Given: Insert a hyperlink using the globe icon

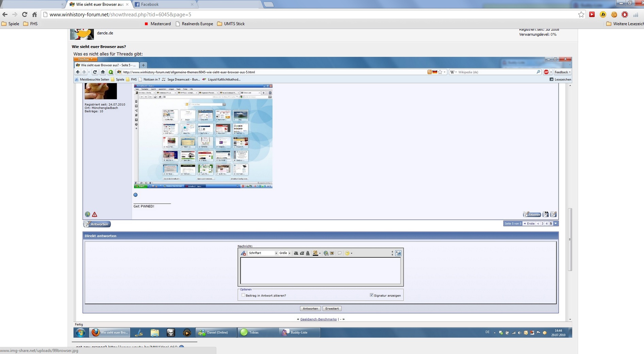Looking at the screenshot, I should (x=326, y=253).
